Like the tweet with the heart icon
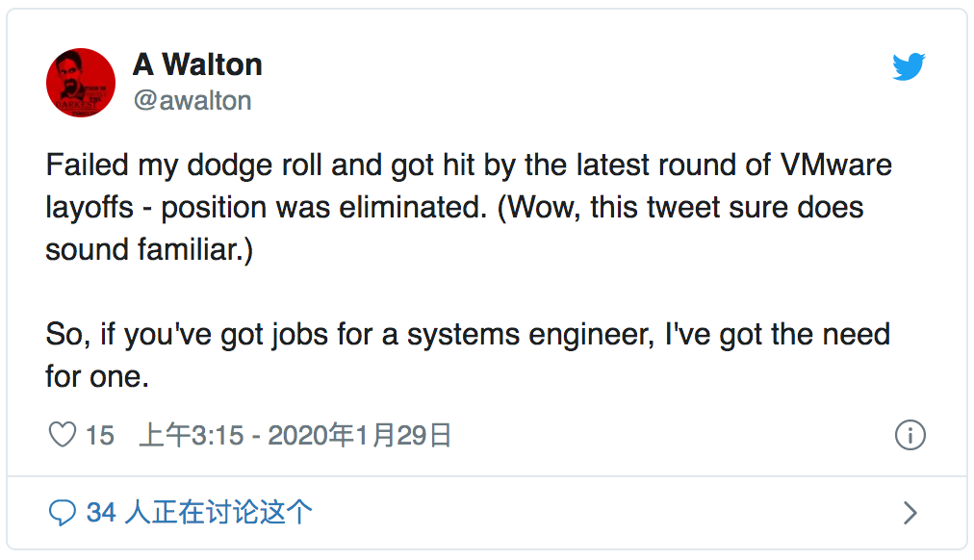Image resolution: width=974 pixels, height=560 pixels. click(x=63, y=436)
